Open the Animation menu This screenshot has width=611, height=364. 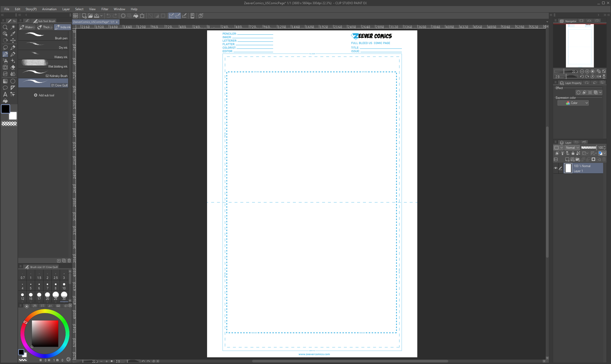coord(49,9)
